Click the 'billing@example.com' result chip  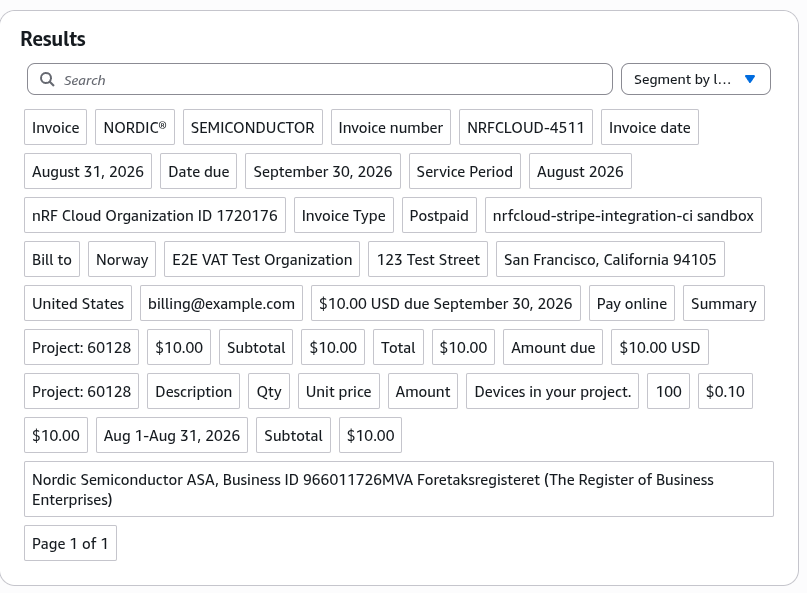point(221,303)
